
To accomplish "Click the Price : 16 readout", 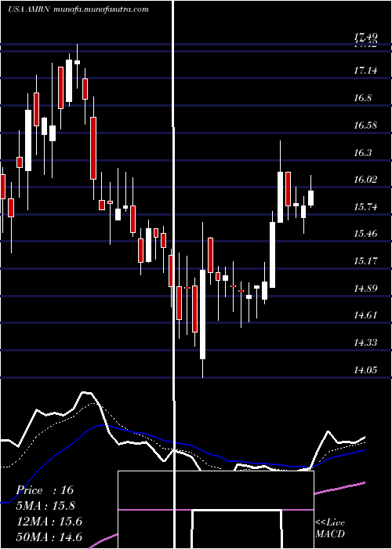I will pos(45,490).
